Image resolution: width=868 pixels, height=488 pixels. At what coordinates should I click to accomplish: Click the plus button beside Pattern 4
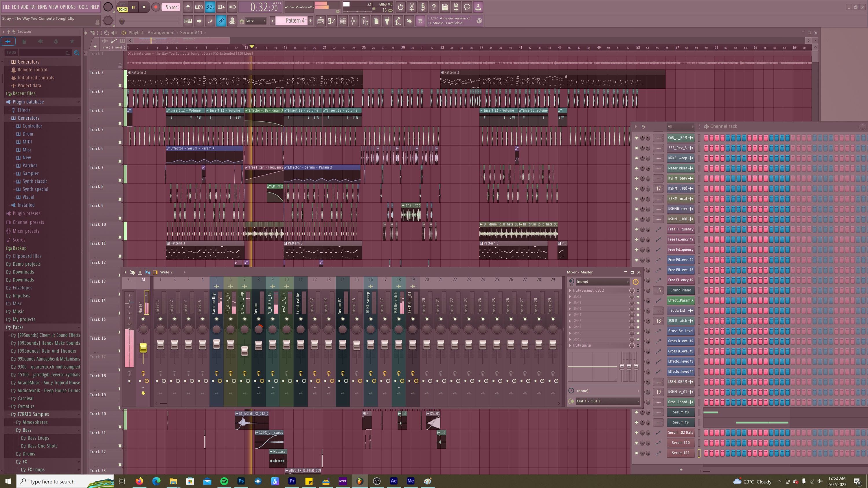310,21
